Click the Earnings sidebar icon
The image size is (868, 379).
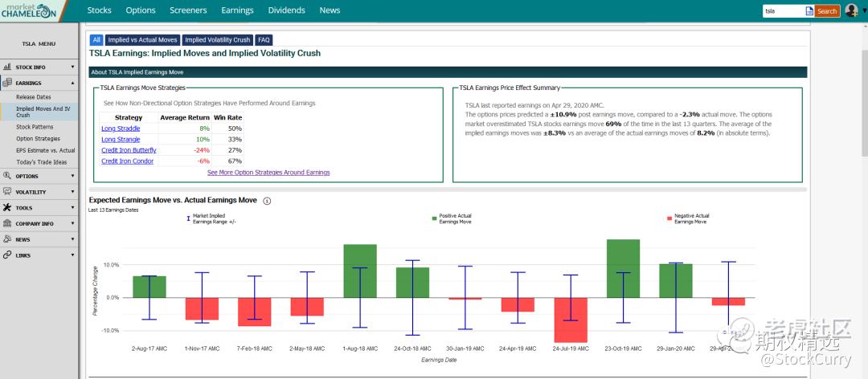[7, 83]
